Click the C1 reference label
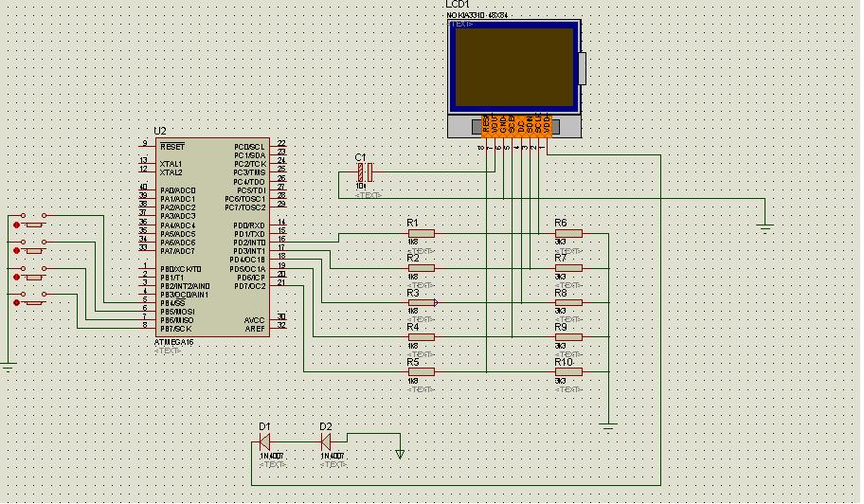Screen dimensions: 864x504 click(360, 157)
